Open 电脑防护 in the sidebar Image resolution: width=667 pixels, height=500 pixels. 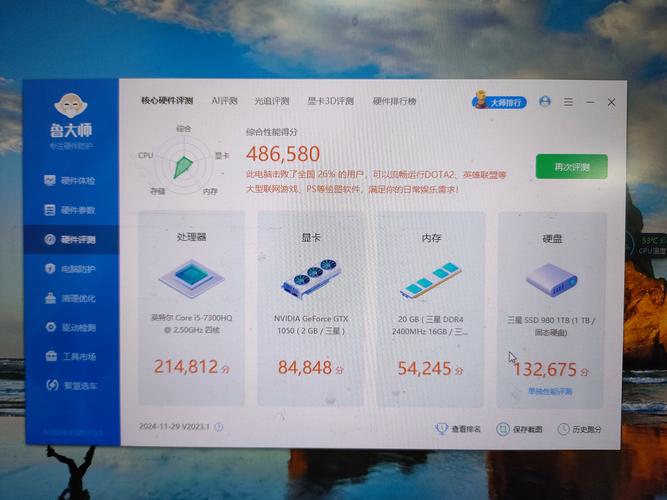pos(70,269)
